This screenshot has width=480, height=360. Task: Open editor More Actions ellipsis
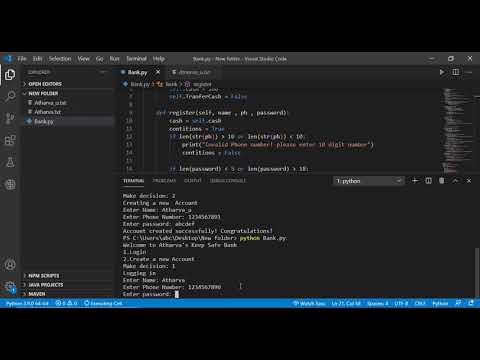pyautogui.click(x=469, y=72)
